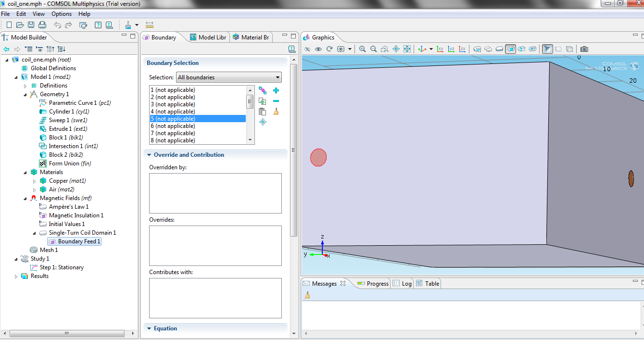Click the Zoom In magnifier icon
Screen dimensions: 644x340
[x=362, y=49]
